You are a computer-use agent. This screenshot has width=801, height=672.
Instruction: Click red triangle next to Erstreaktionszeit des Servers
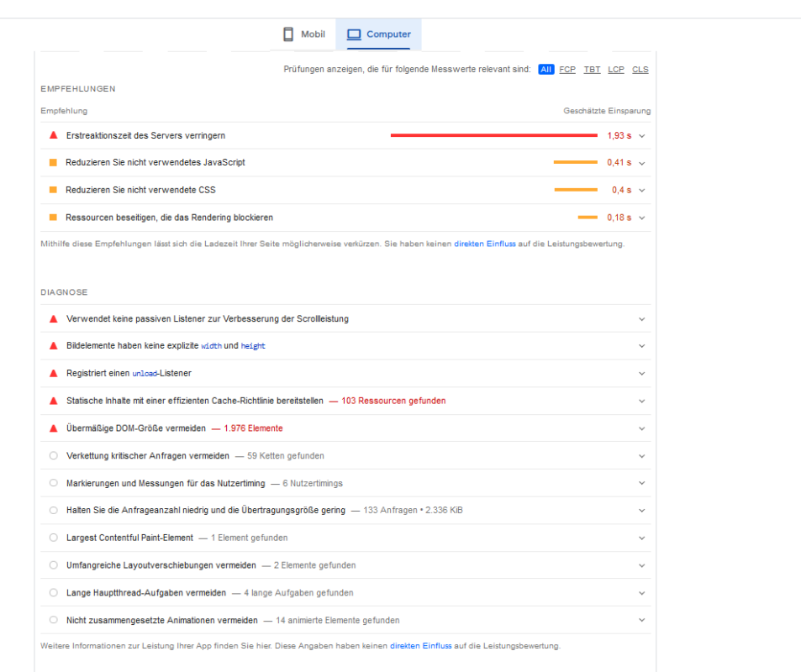click(53, 135)
